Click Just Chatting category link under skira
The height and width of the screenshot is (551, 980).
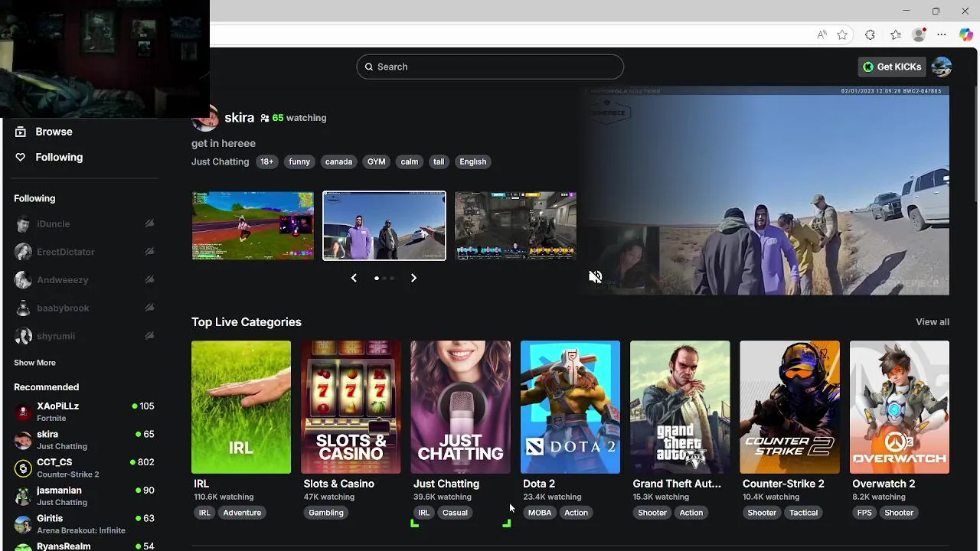220,161
